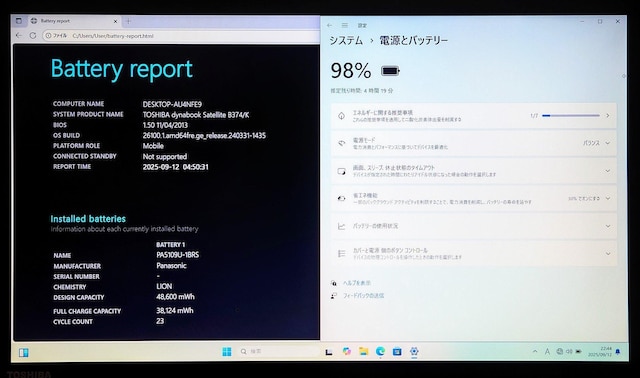Expand the battery usage section
The height and width of the screenshot is (378, 640).
click(x=608, y=226)
